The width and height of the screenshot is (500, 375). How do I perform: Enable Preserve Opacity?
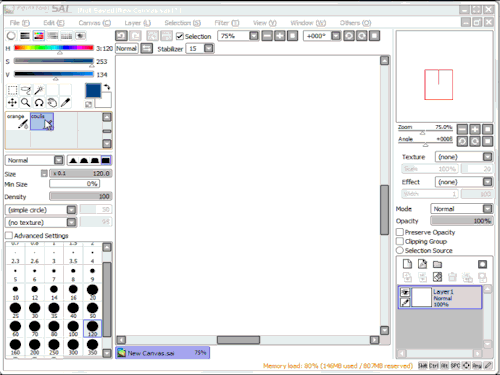pyautogui.click(x=400, y=232)
